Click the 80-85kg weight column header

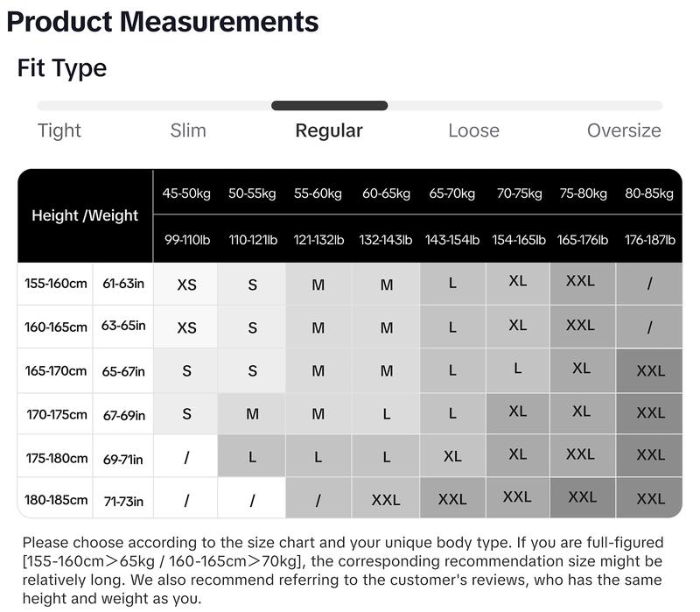pos(649,193)
